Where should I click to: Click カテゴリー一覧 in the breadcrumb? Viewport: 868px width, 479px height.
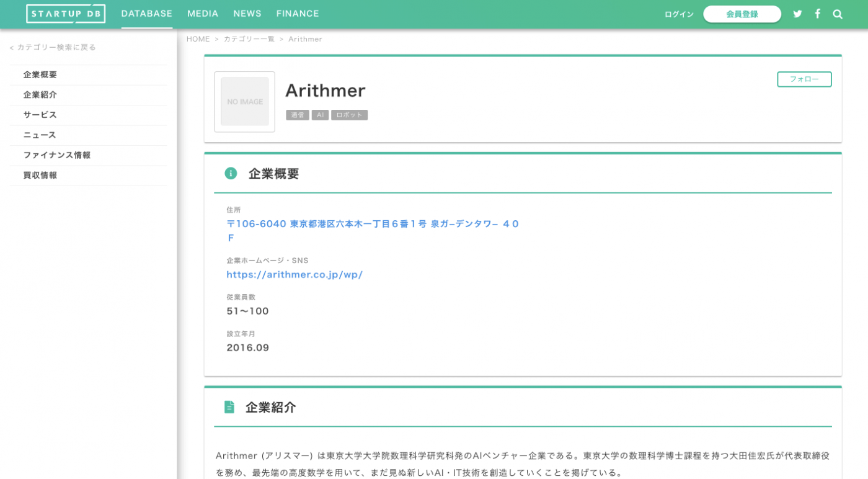[x=249, y=39]
